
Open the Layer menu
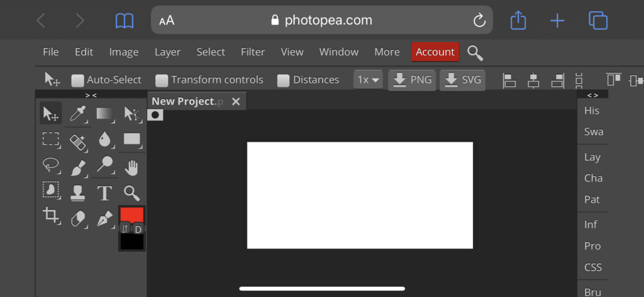(167, 52)
